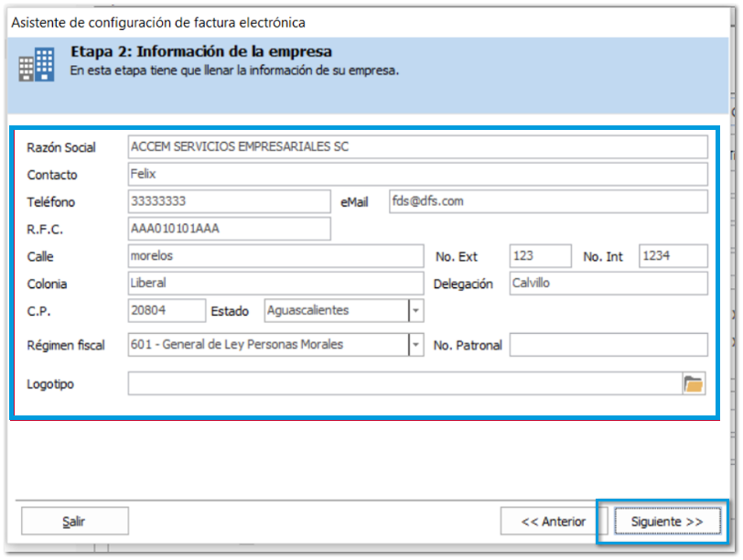Click the building icon in the header

pos(38,64)
